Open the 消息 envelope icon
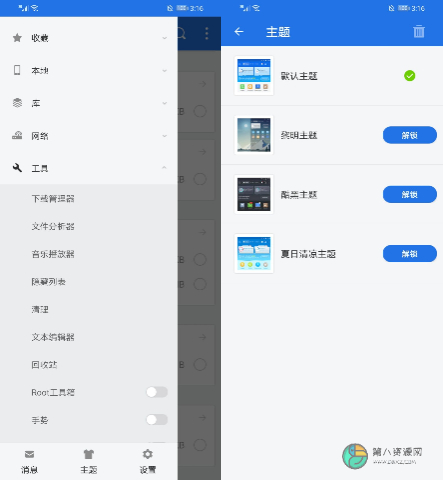 pyautogui.click(x=29, y=454)
